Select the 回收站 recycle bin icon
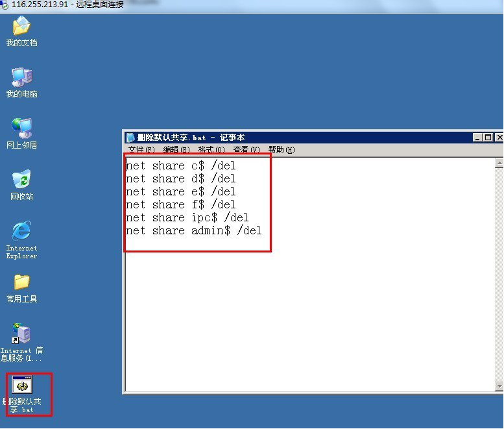Viewport: 504px width, 429px height. [x=21, y=180]
